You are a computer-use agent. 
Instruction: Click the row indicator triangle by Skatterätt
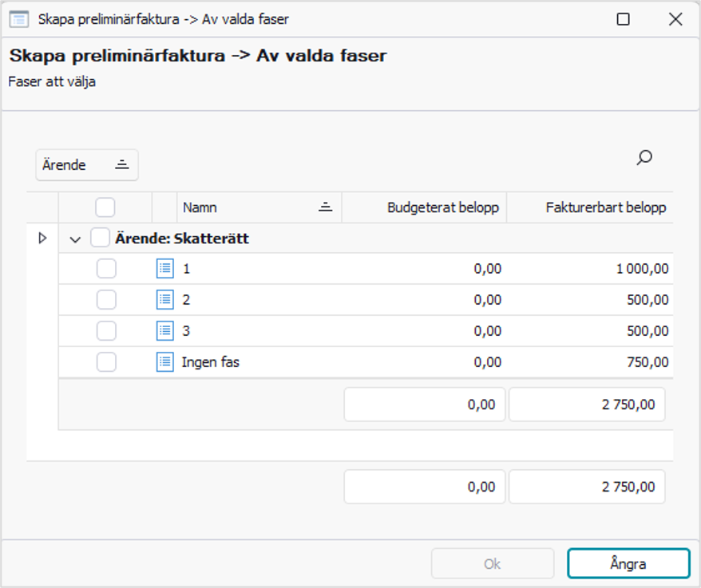pyautogui.click(x=42, y=238)
